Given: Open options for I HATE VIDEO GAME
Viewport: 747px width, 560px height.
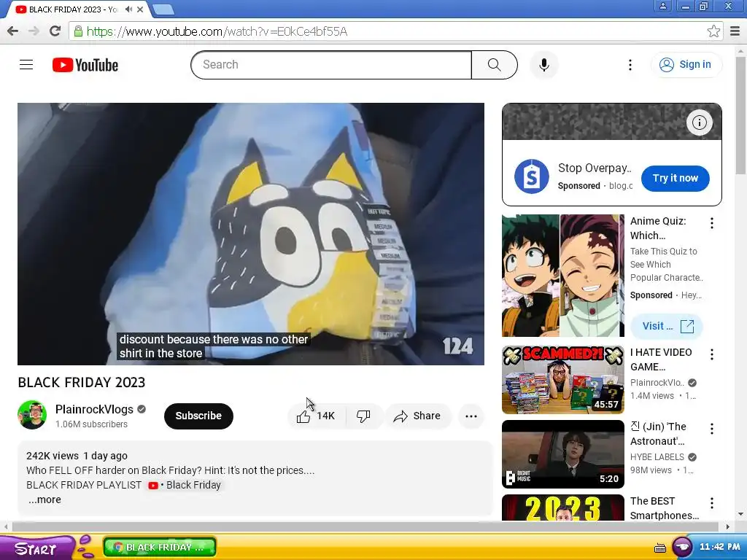Looking at the screenshot, I should click(x=712, y=354).
